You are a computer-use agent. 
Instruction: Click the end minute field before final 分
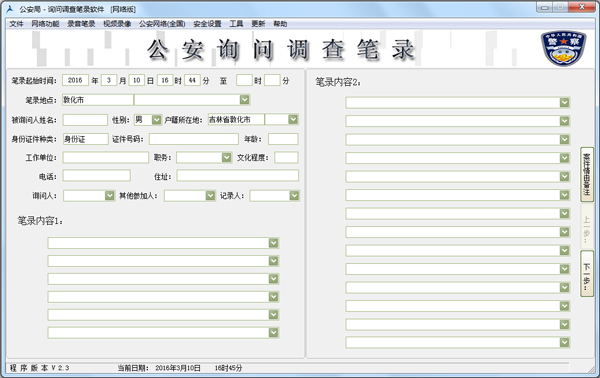(272, 80)
